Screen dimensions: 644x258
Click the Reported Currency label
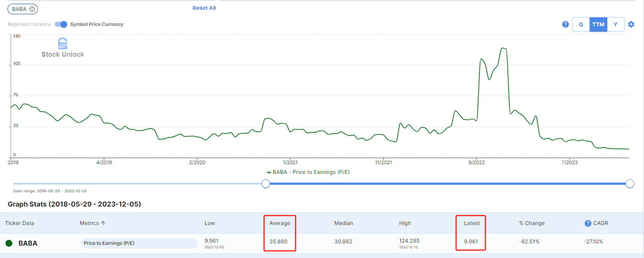coord(29,24)
